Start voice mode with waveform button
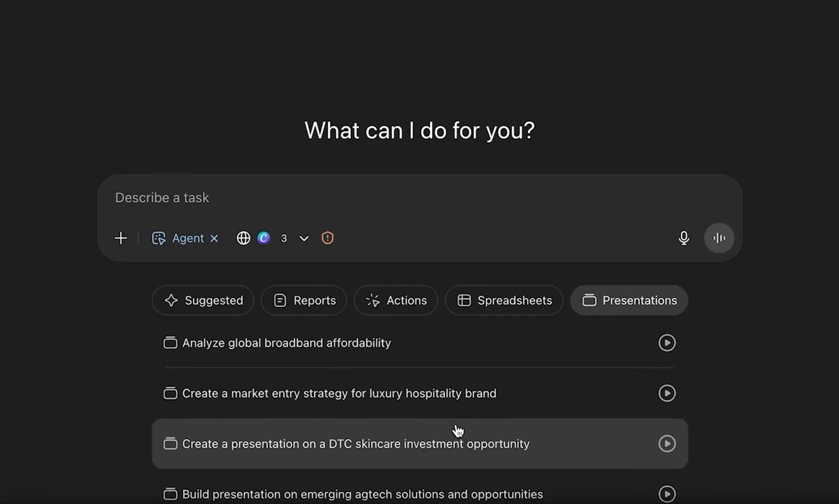The height and width of the screenshot is (504, 839). point(719,238)
